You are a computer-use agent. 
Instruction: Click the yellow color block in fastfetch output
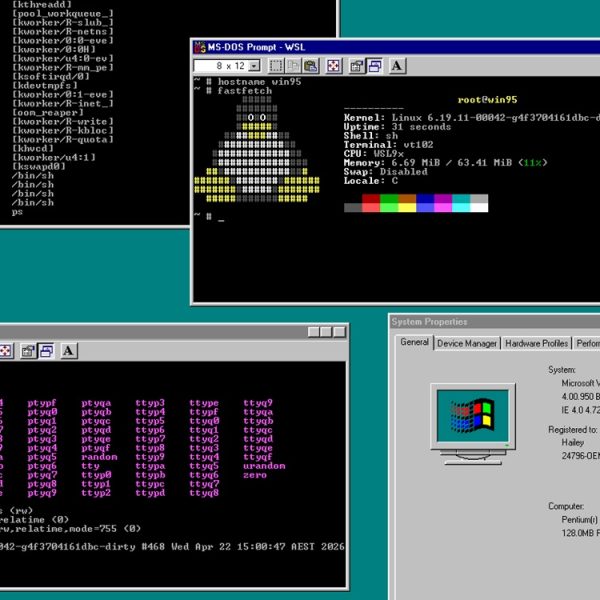click(407, 207)
